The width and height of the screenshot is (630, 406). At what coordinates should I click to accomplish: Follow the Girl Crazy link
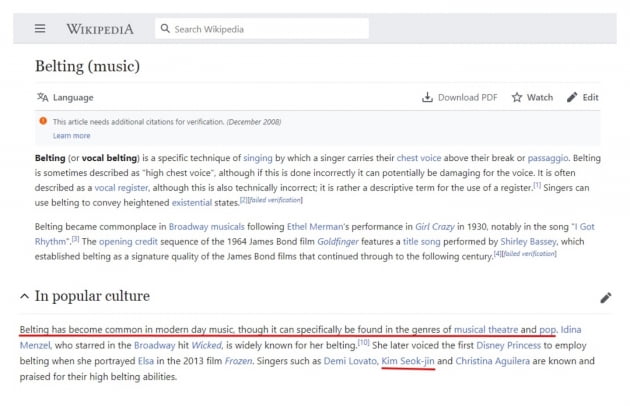tap(434, 227)
